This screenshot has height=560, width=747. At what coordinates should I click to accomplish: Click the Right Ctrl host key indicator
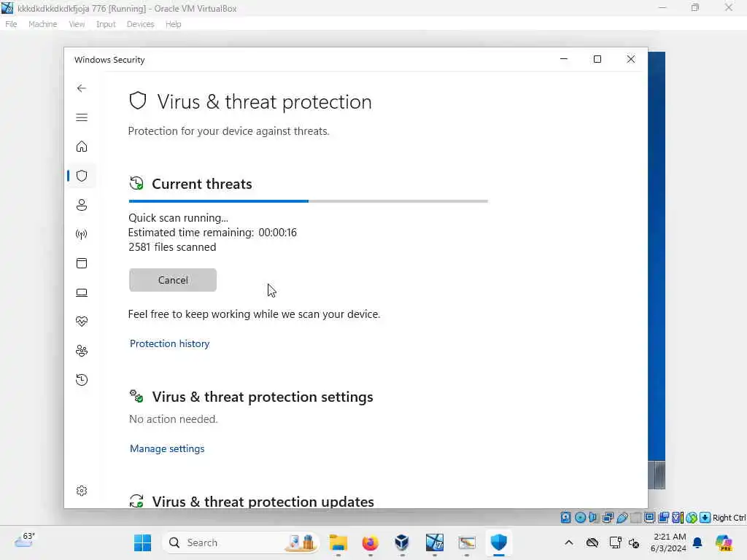729,518
